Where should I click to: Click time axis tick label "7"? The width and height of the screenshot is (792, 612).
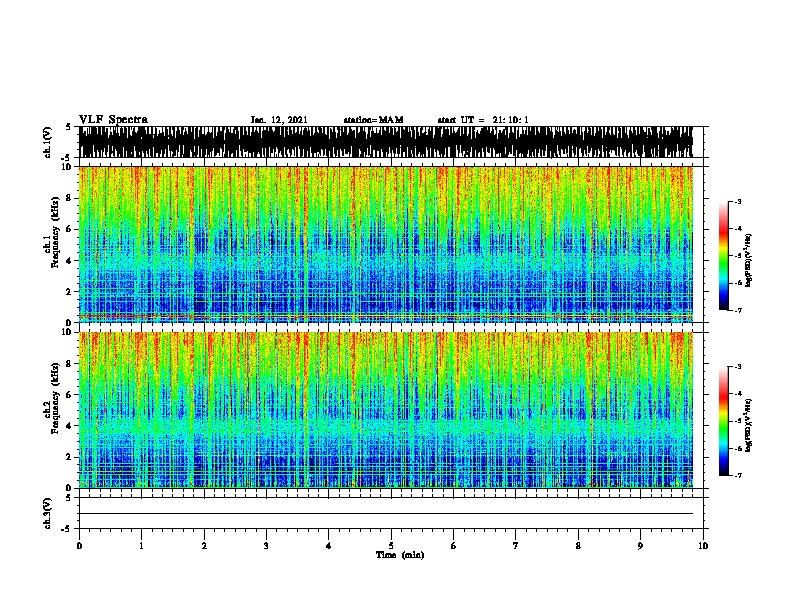tap(516, 546)
